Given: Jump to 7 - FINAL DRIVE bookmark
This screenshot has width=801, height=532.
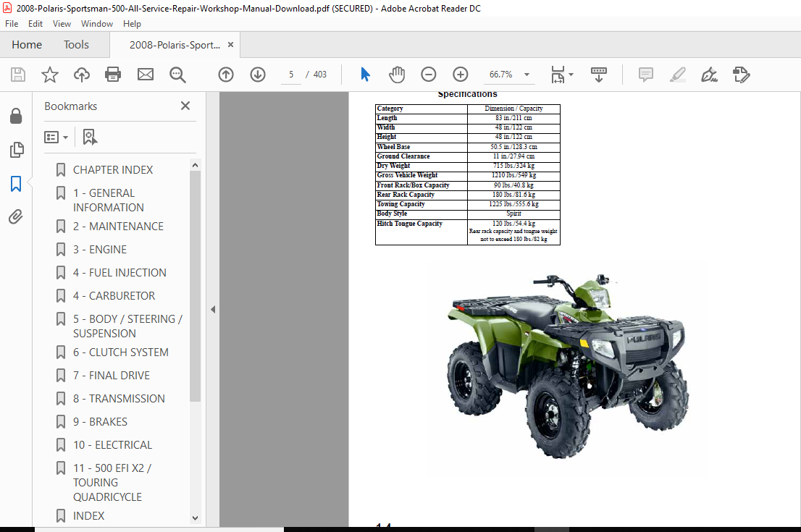Looking at the screenshot, I should click(112, 376).
